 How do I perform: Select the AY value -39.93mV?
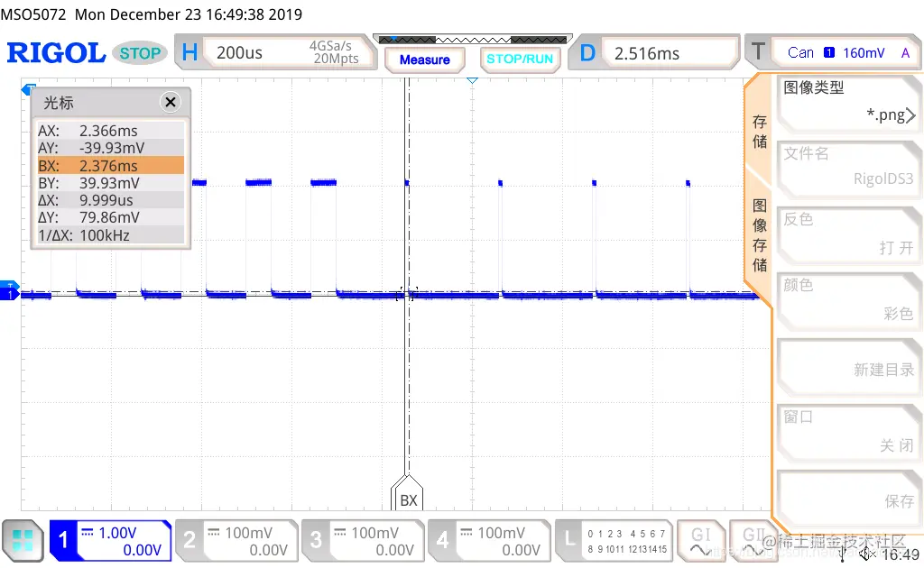(112, 148)
